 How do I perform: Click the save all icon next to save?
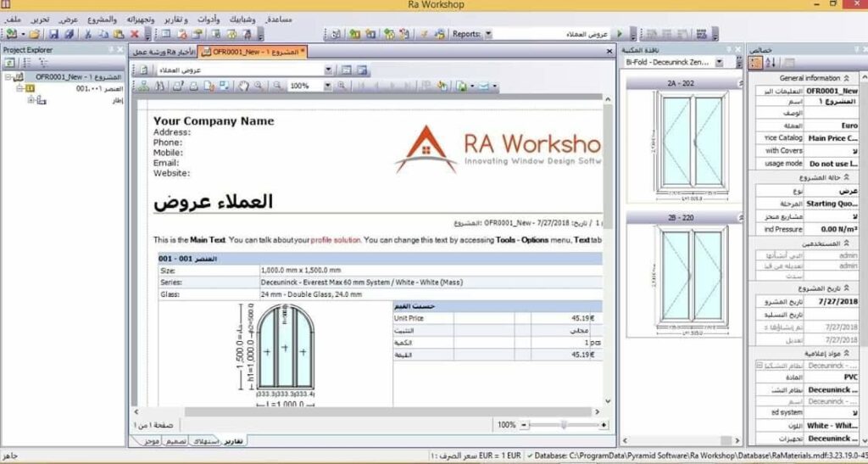click(70, 34)
